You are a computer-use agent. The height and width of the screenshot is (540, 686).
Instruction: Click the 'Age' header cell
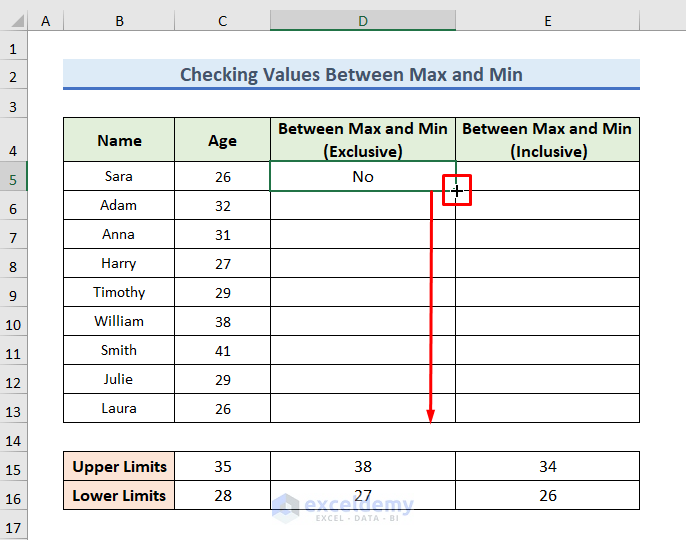click(x=222, y=140)
